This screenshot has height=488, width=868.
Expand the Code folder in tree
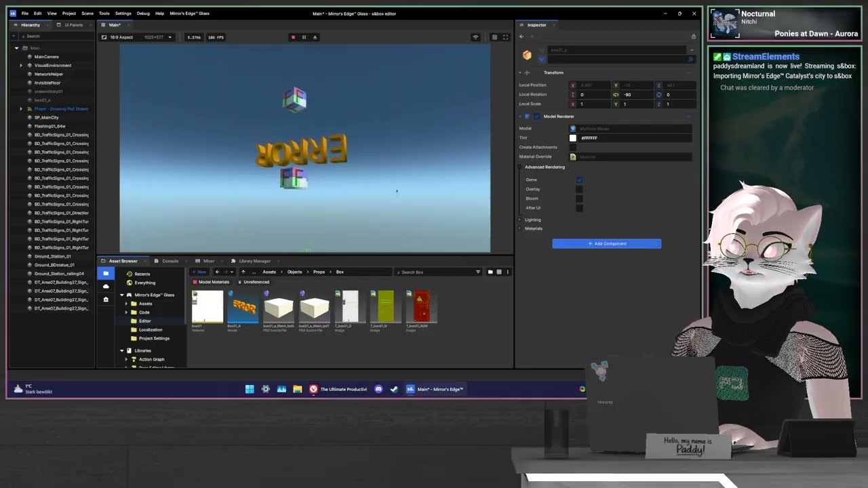tap(126, 312)
